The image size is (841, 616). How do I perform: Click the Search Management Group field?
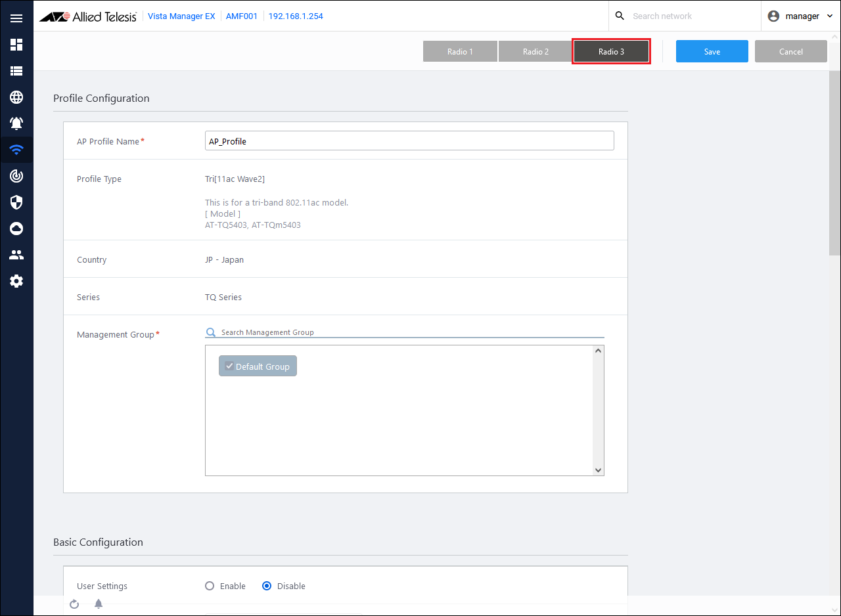click(x=411, y=332)
